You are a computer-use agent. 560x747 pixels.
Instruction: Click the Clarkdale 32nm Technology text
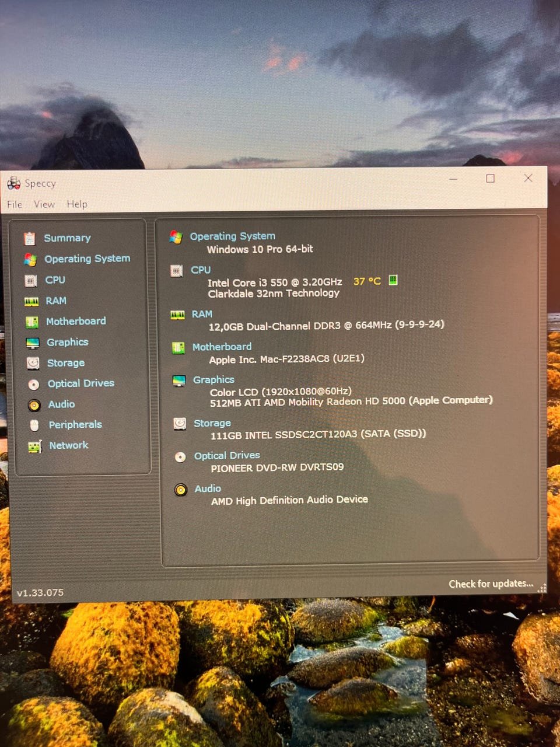coord(274,293)
